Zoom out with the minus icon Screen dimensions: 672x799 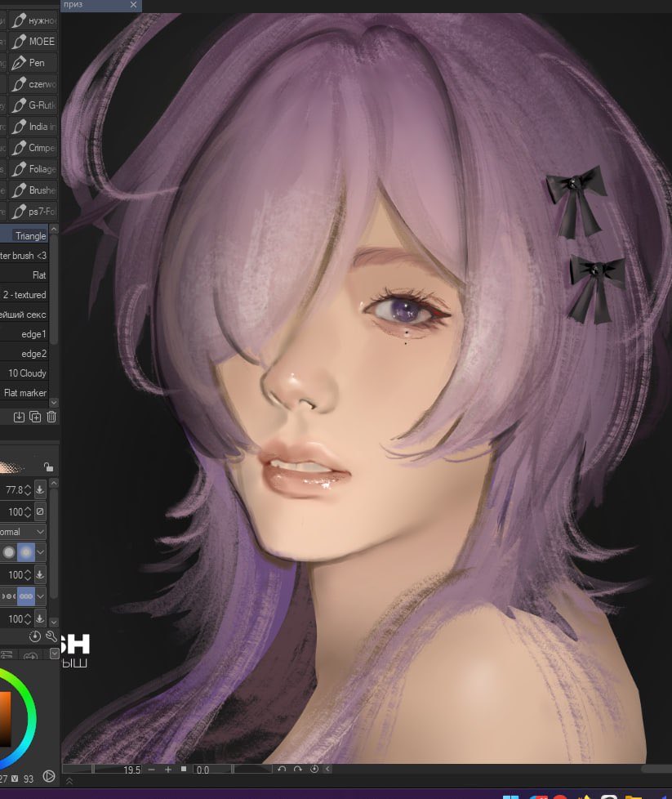click(x=151, y=770)
